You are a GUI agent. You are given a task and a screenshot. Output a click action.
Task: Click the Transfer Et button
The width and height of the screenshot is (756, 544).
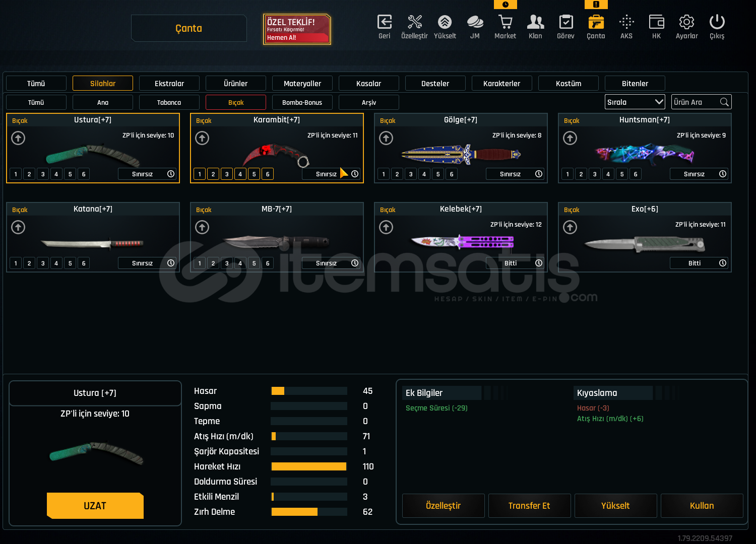(x=529, y=506)
